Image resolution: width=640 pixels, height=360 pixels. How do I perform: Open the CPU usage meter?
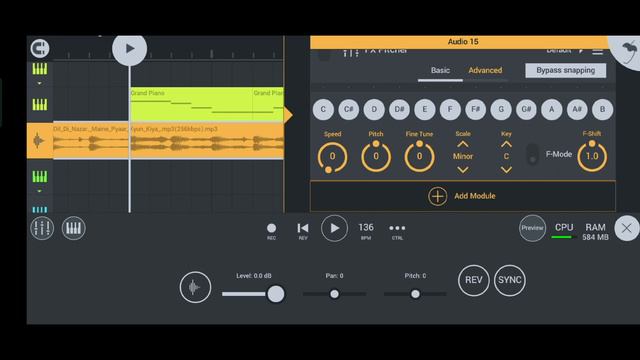tap(564, 231)
